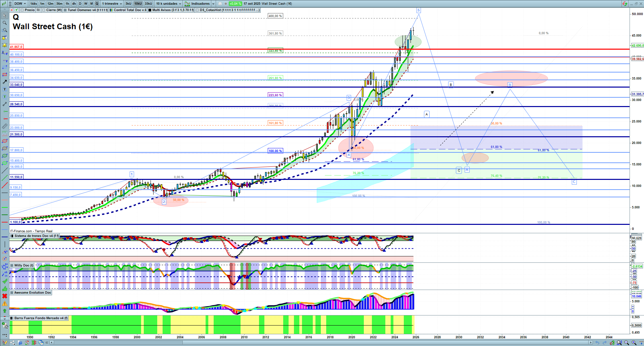
Task: Pick the magnifying glass zoom tool
Action: pyautogui.click(x=4, y=23)
